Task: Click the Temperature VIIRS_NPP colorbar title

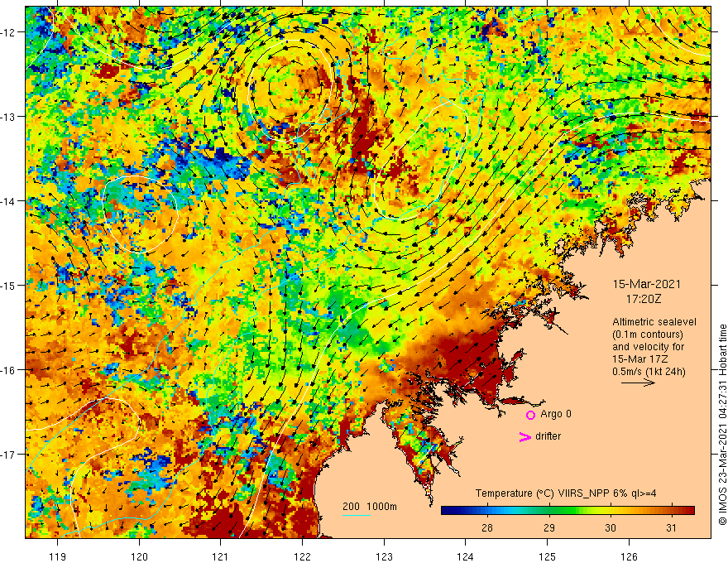Action: tap(566, 493)
